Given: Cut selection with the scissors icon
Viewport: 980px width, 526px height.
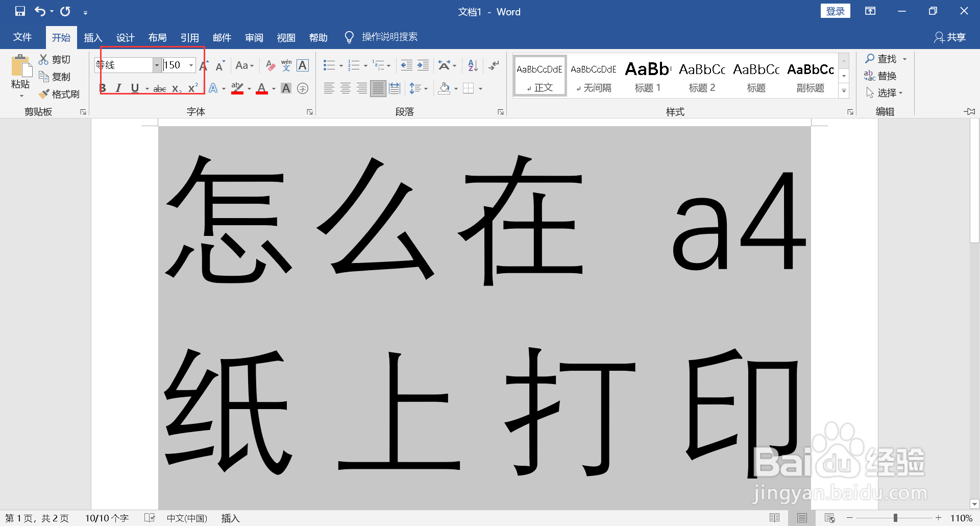Looking at the screenshot, I should (x=55, y=59).
